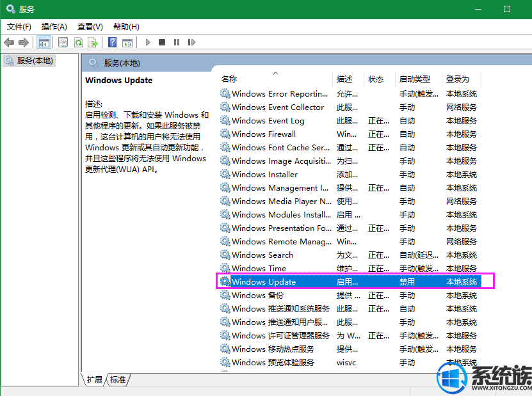Restart the service with restart icon
The height and width of the screenshot is (396, 532).
(191, 42)
